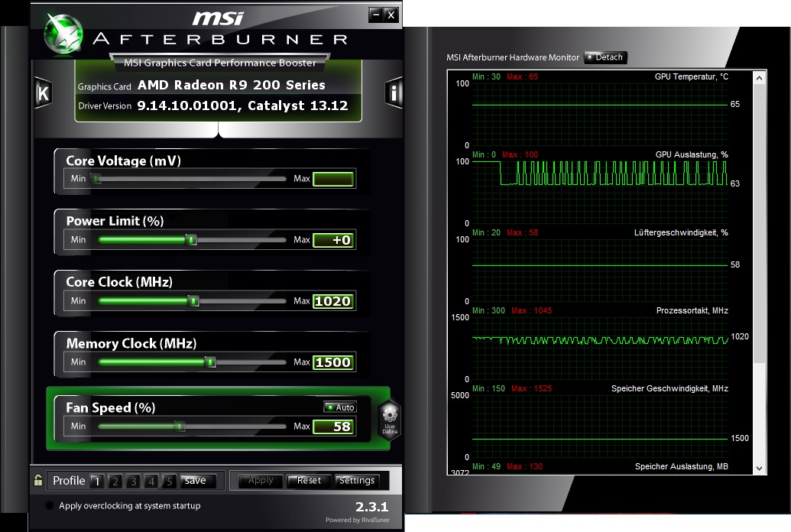Click the Speicher Geschwindigkeit graph
The height and width of the screenshot is (532, 791).
tap(600, 426)
